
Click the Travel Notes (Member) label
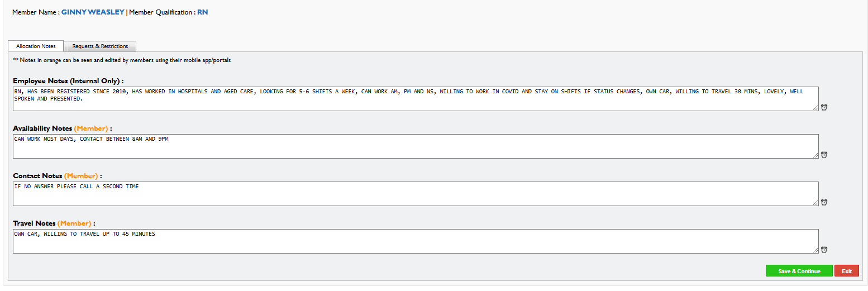pos(54,223)
